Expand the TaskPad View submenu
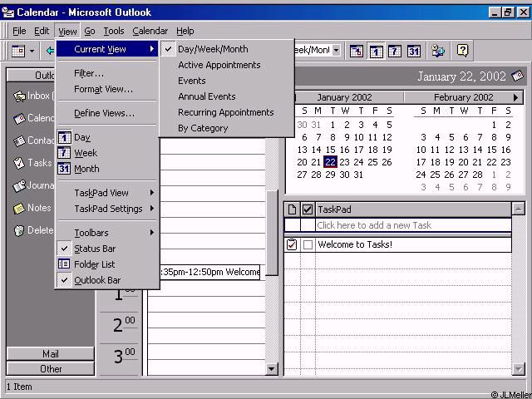This screenshot has height=399, width=532. click(x=107, y=193)
